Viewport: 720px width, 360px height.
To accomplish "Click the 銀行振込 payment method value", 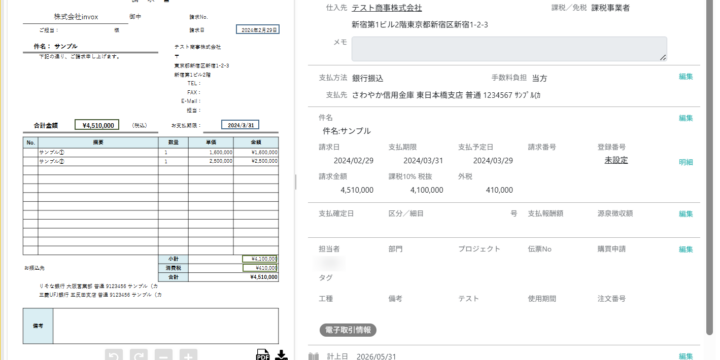I will tap(368, 79).
